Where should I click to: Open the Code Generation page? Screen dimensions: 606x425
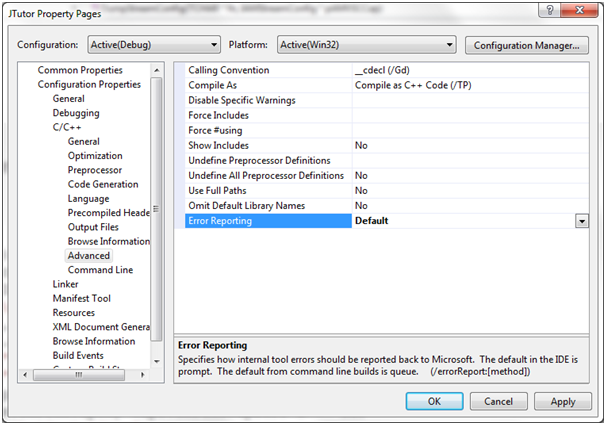[103, 184]
